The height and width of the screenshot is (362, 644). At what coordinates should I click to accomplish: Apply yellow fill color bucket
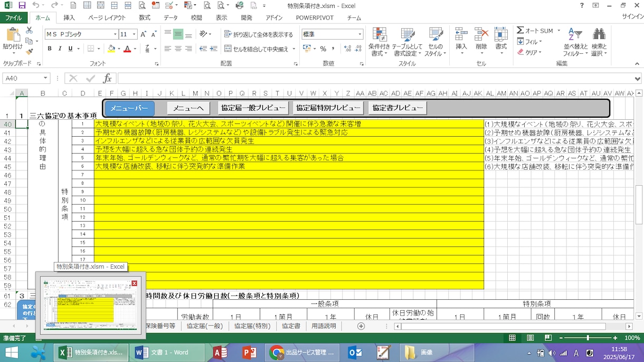point(111,49)
